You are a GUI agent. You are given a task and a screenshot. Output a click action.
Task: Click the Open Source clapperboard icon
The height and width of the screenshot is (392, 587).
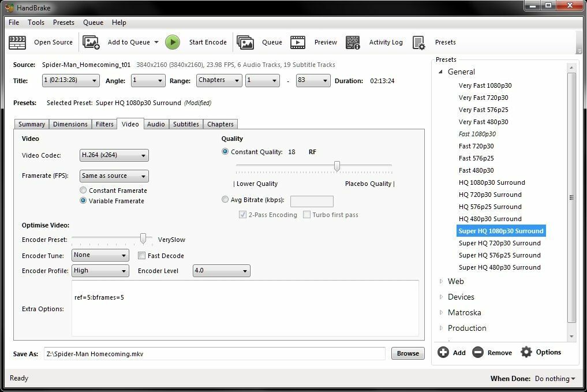[x=17, y=42]
